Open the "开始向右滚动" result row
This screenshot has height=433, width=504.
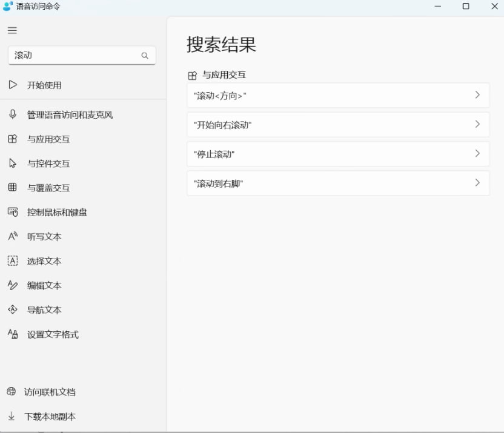(338, 125)
